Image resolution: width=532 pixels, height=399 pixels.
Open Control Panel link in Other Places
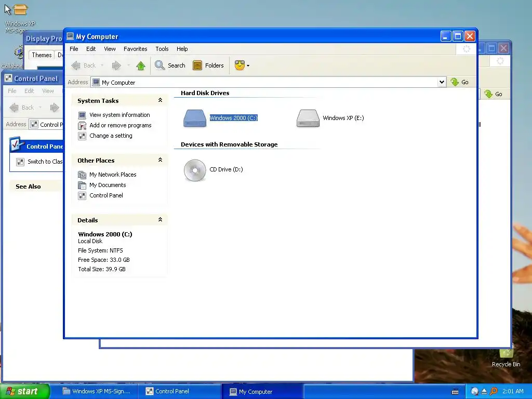[106, 195]
